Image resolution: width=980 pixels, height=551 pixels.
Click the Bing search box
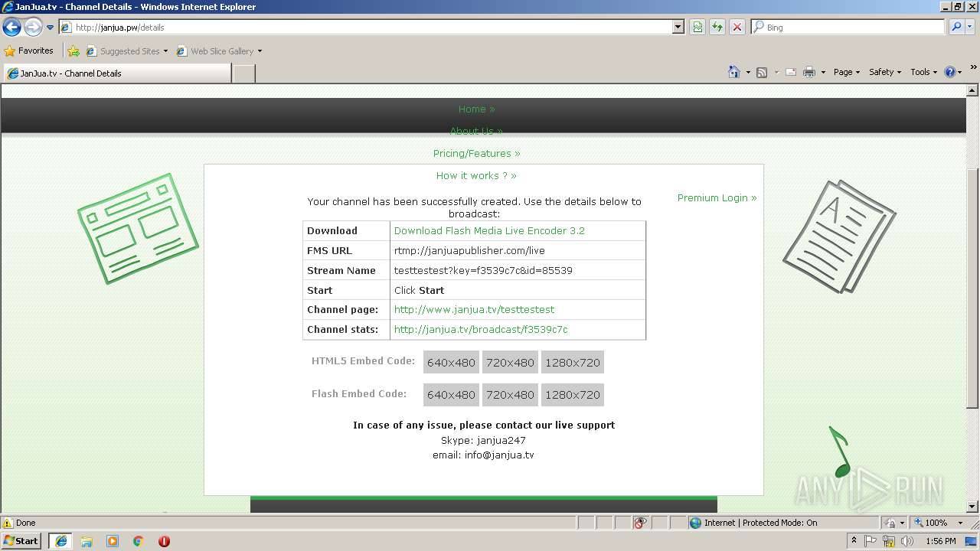point(848,27)
